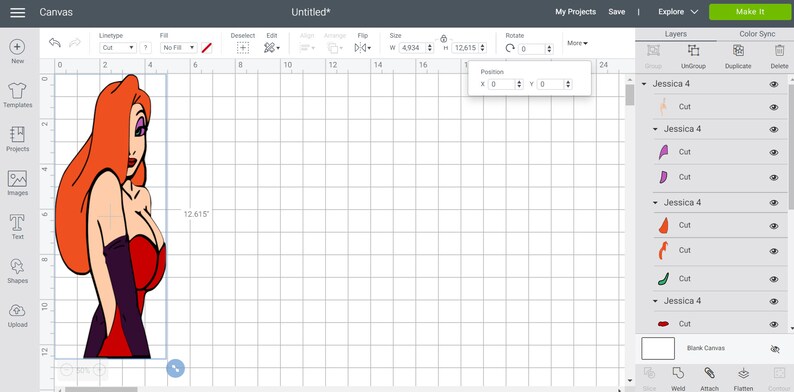Click UnGroup in Layers panel

click(693, 57)
